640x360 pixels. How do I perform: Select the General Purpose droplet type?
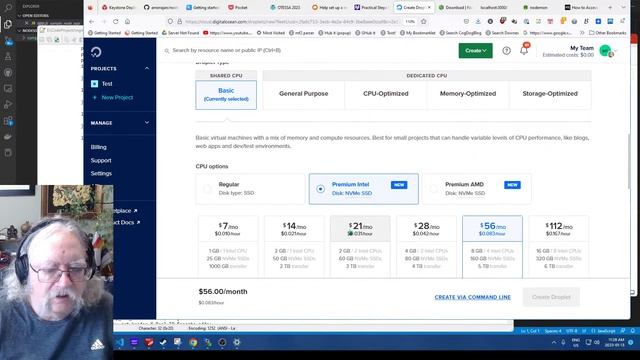pos(304,93)
